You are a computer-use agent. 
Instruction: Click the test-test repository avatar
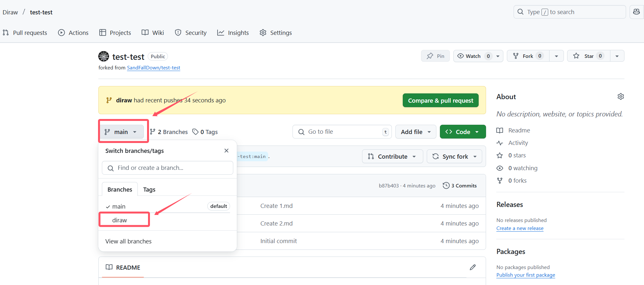coord(103,56)
